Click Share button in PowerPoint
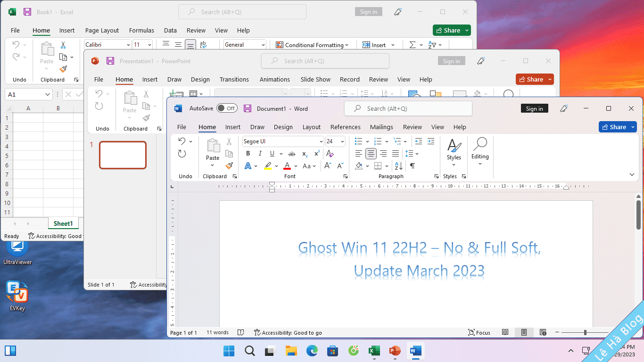Image resolution: width=644 pixels, height=362 pixels. pos(531,79)
